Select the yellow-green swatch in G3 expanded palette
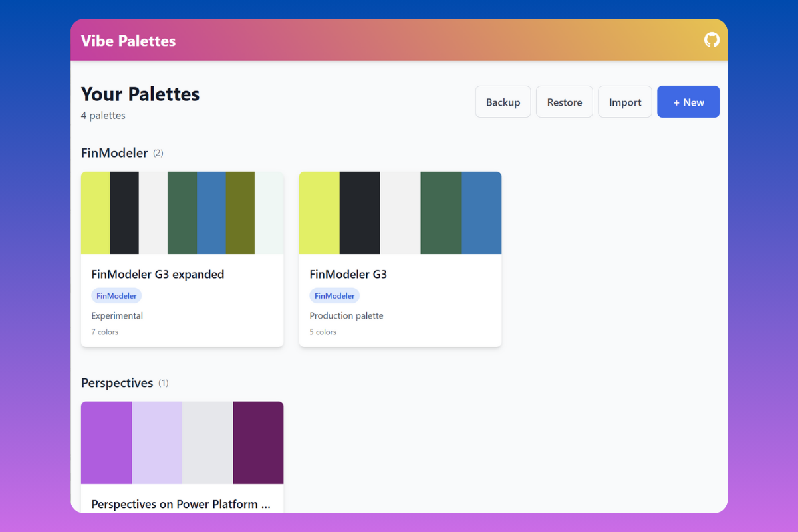This screenshot has height=532, width=798. (x=95, y=212)
